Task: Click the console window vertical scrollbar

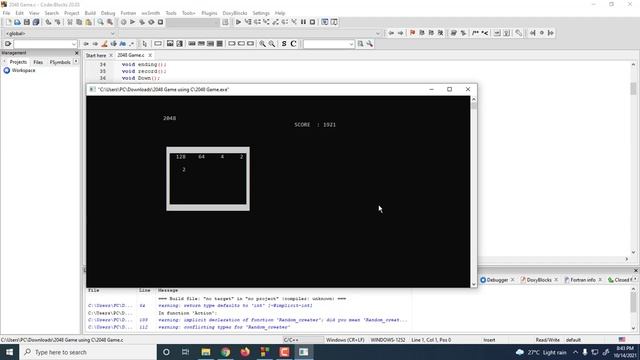Action: tap(473, 191)
